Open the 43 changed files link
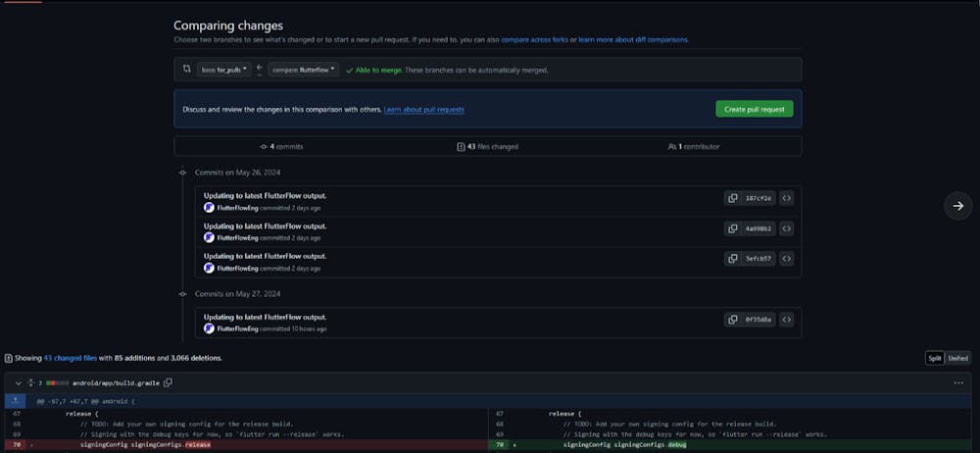This screenshot has height=453, width=980. [x=70, y=358]
